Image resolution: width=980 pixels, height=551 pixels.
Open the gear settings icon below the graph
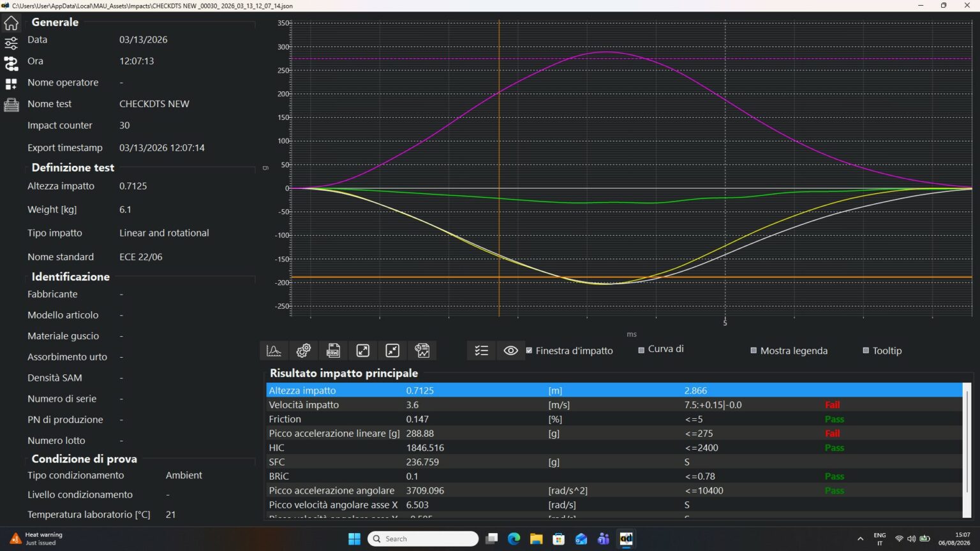tap(304, 350)
